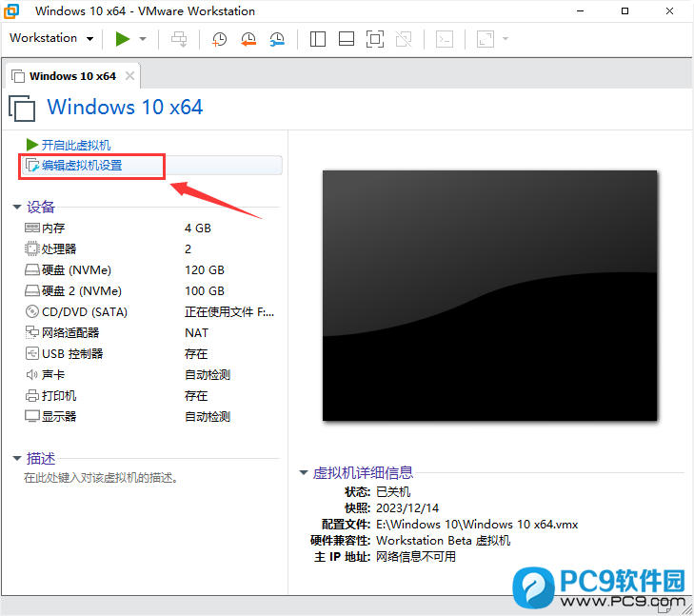Open the Workstation menu
Screen dimensions: 694x616
click(x=51, y=38)
